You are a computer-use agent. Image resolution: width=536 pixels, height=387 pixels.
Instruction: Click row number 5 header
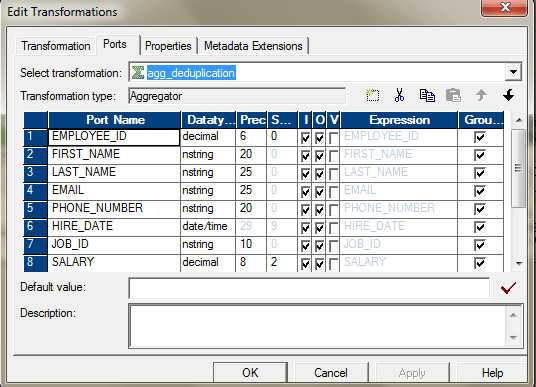[35, 209]
